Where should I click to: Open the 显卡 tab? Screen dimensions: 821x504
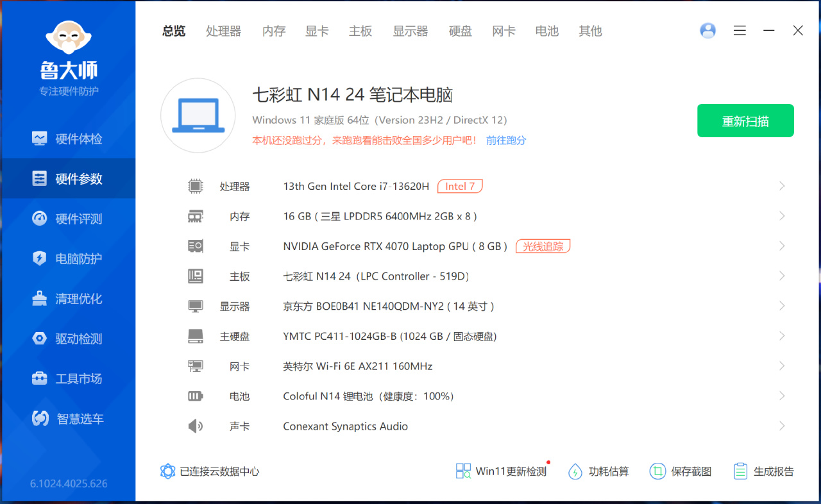[317, 31]
